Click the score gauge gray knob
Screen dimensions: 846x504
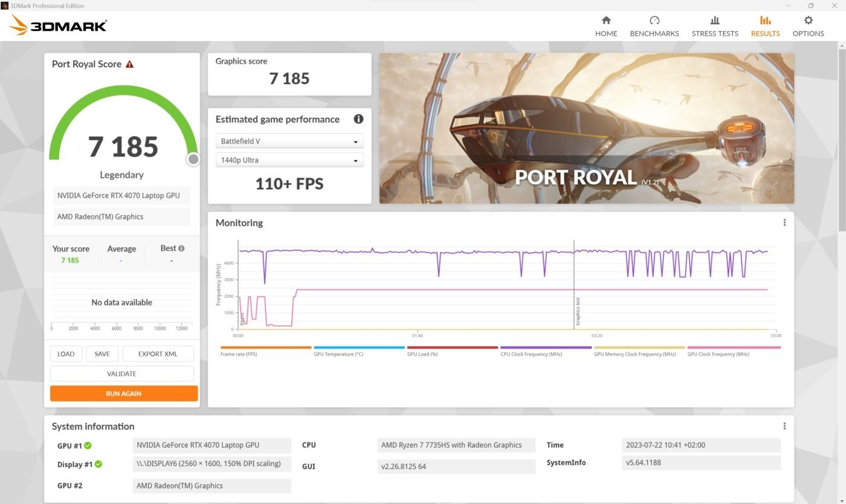click(x=193, y=159)
